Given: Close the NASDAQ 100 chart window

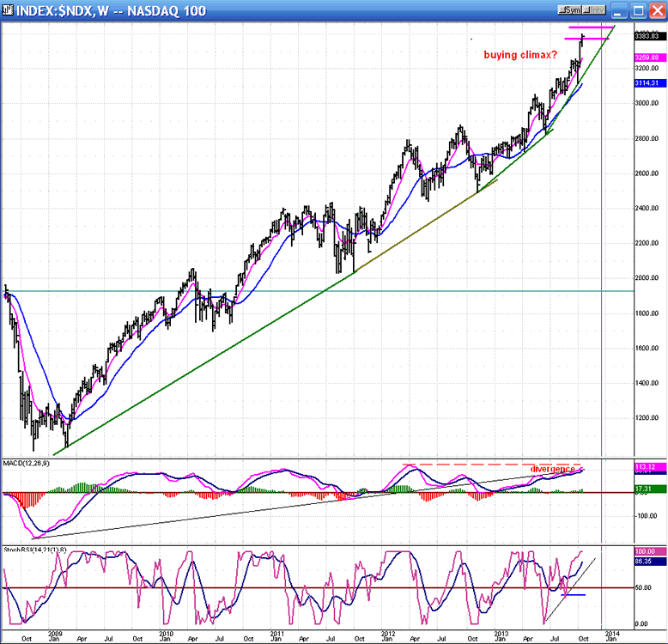Looking at the screenshot, I should pos(658,10).
